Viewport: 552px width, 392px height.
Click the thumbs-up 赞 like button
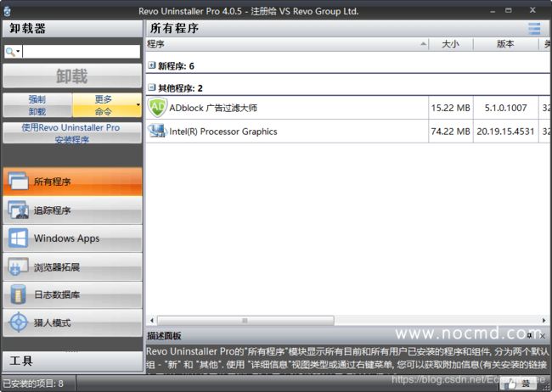[x=518, y=384]
